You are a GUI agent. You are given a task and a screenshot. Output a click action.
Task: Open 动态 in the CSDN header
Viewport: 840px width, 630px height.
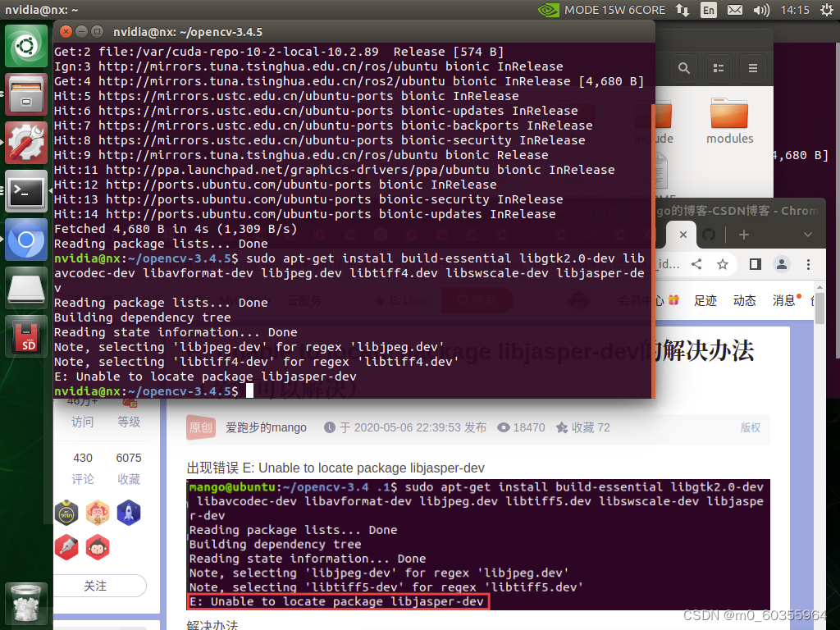coord(745,300)
